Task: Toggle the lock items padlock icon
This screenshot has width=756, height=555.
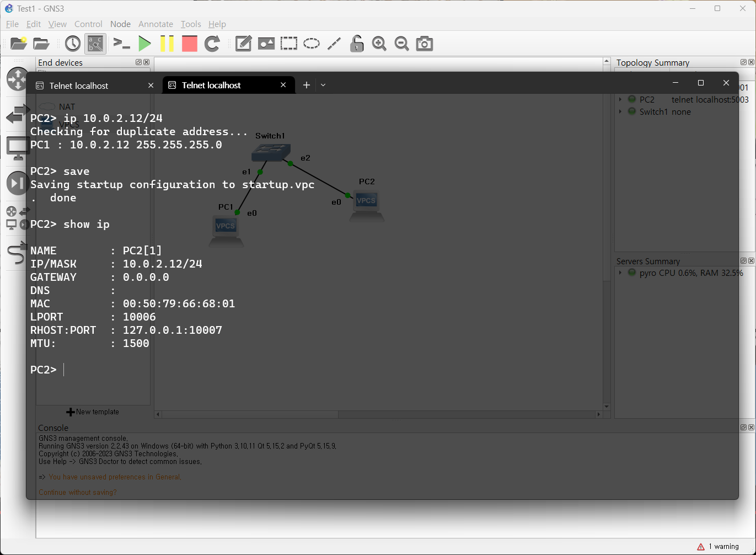Action: pos(357,44)
